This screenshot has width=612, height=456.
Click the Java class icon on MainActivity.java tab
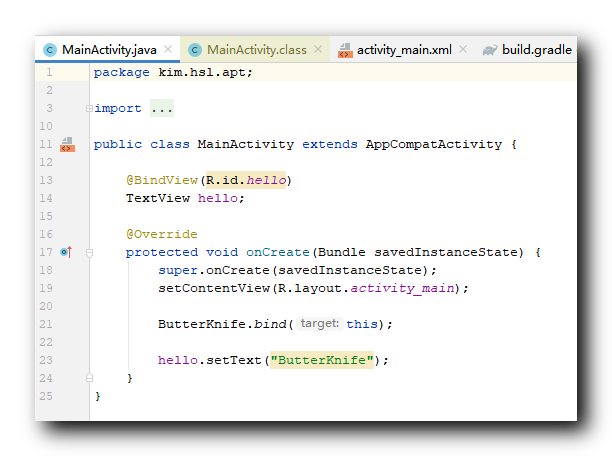pos(50,50)
